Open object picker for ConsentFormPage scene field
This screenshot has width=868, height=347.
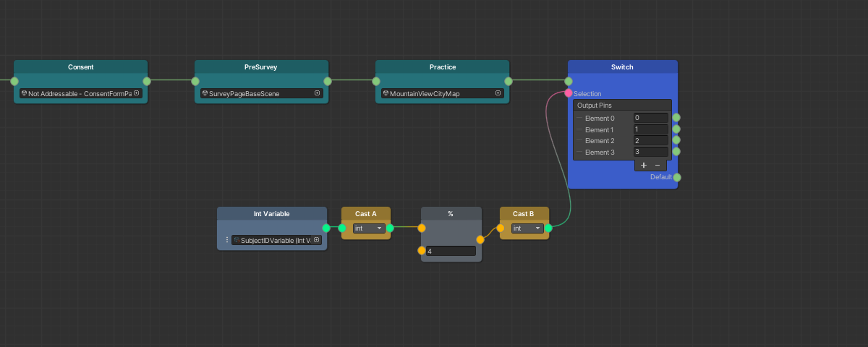pyautogui.click(x=136, y=93)
